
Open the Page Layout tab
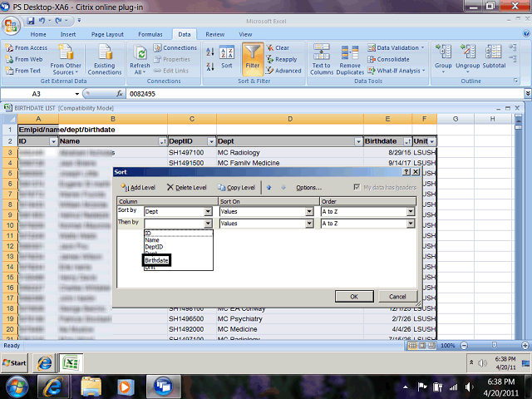point(107,34)
